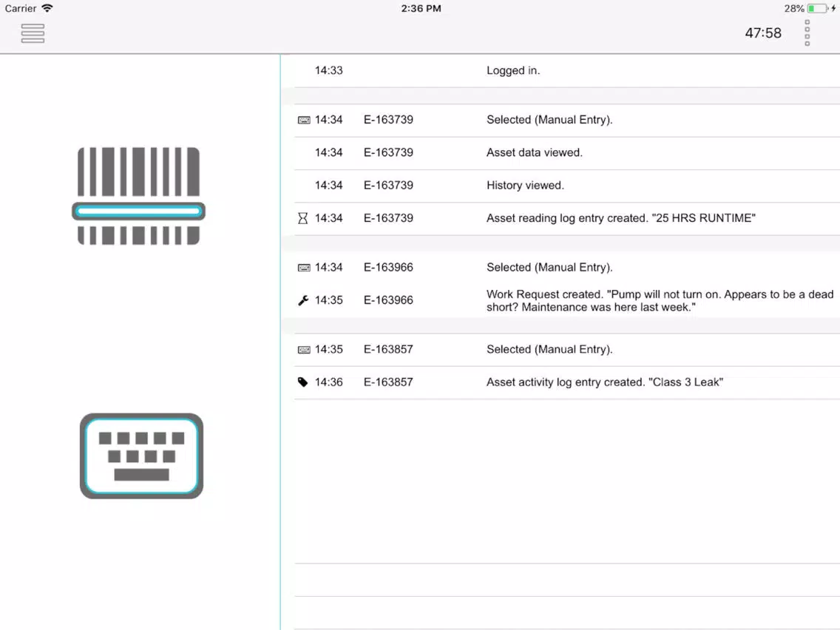Click the 14:33 timestamp
The width and height of the screenshot is (840, 630).
point(328,70)
